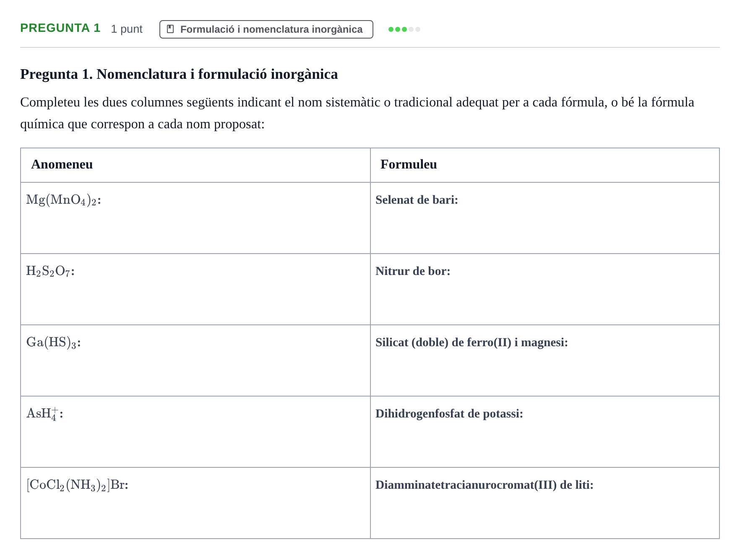Click the instruction paragraph starting with Completeu
This screenshot has height=560, width=740.
tap(357, 113)
